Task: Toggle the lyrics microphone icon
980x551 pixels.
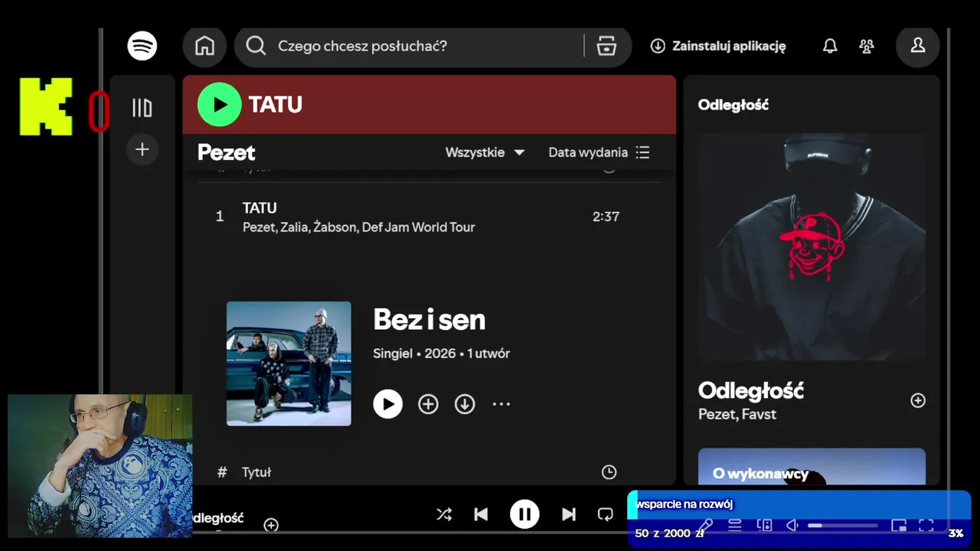Action: click(x=706, y=525)
